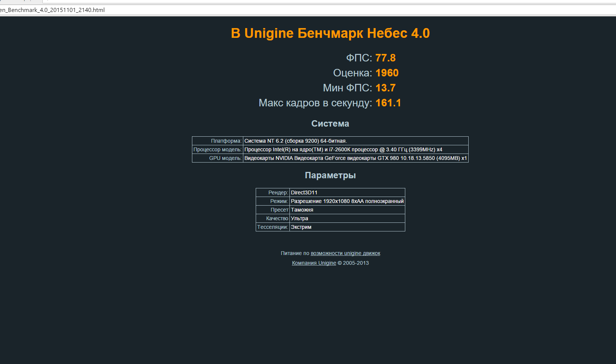616x364 pixels.
Task: Open the "Компания Unigine" link
Action: (x=314, y=263)
